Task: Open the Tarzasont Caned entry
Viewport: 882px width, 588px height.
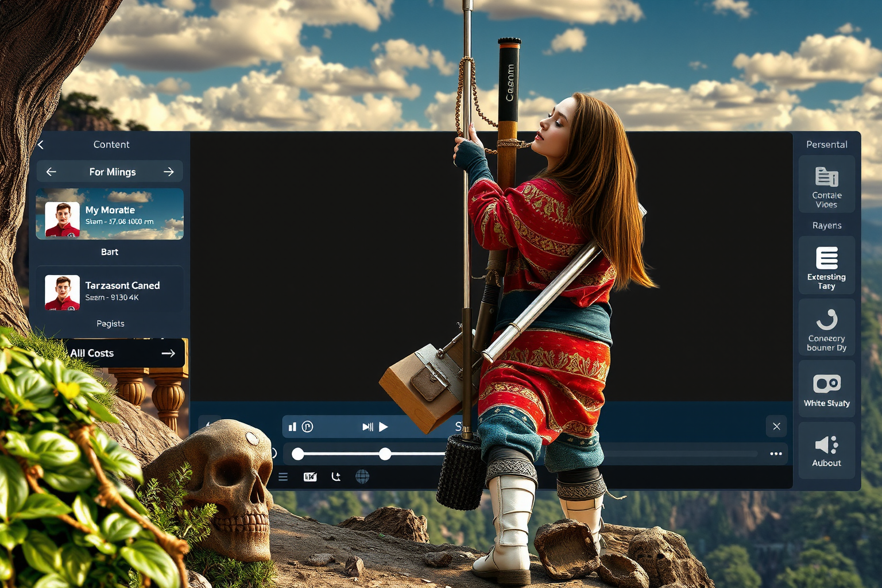Action: pyautogui.click(x=110, y=291)
